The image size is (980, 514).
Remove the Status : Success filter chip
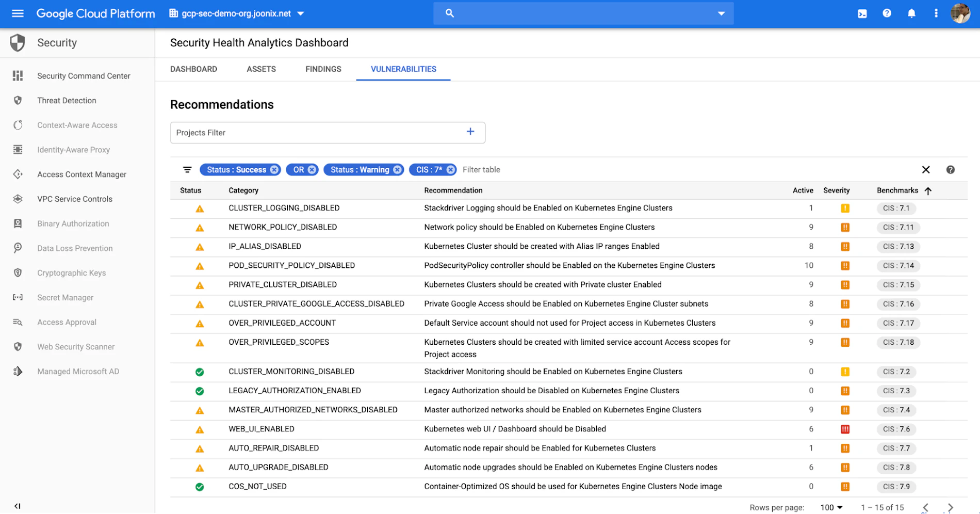pyautogui.click(x=274, y=170)
